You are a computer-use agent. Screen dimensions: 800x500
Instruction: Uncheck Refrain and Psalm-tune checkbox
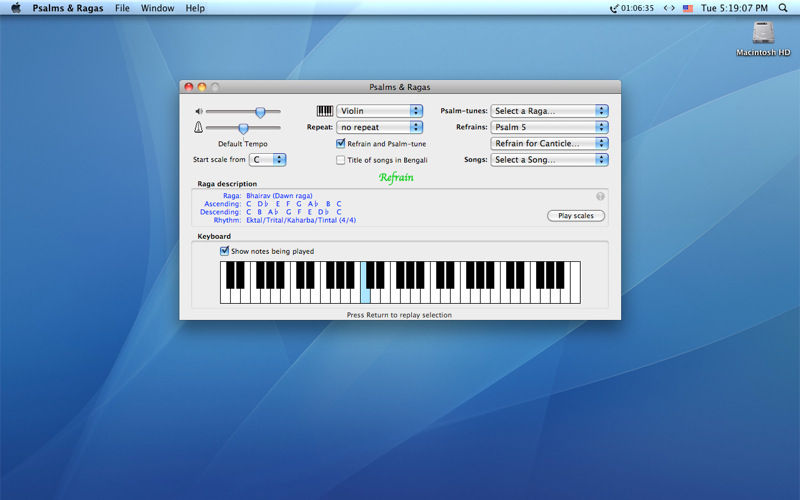(x=340, y=143)
